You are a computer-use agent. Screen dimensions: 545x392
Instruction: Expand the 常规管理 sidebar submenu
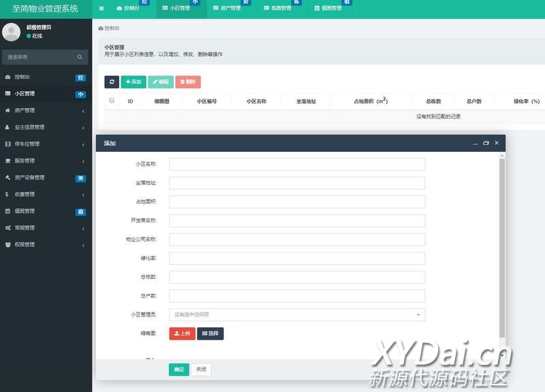83,229
